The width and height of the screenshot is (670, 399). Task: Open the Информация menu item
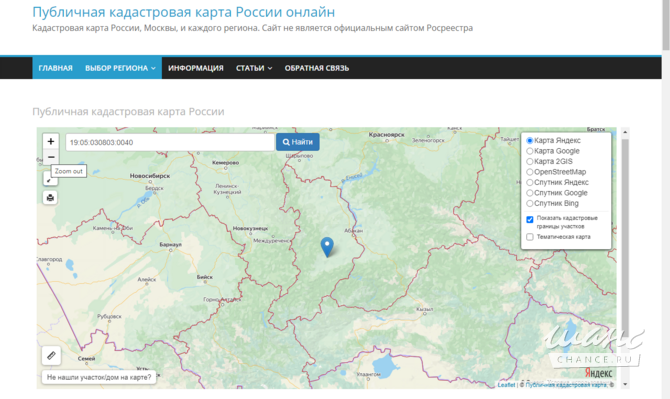coord(196,68)
